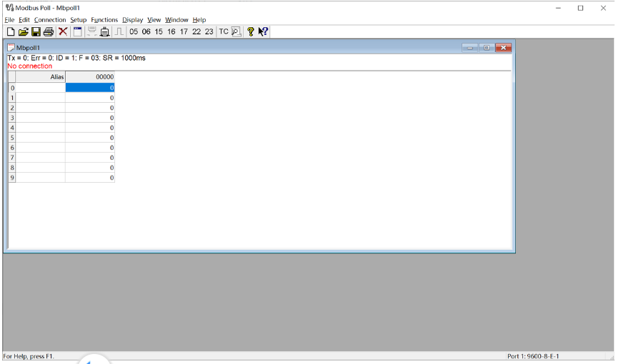Select the value cell in row 8
This screenshot has width=621, height=364.
click(x=90, y=167)
